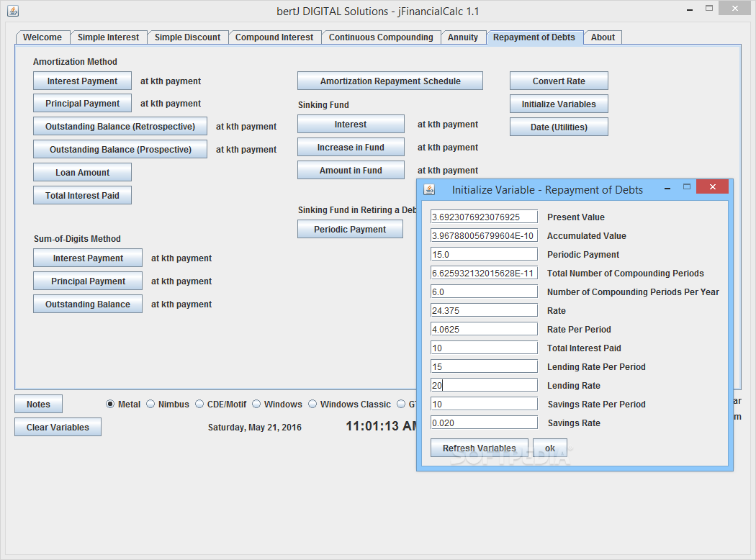Compute Outstanding Balance (Prospective)

[x=120, y=150]
